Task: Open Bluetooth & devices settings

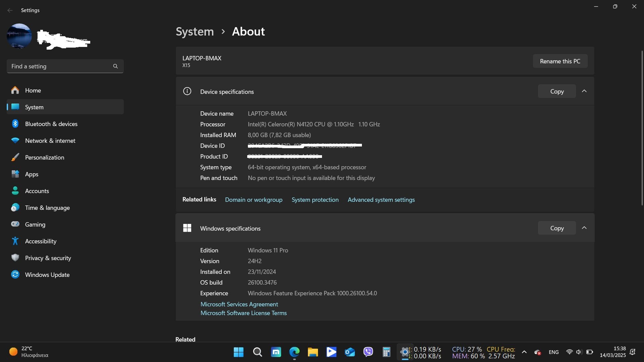Action: coord(65,124)
